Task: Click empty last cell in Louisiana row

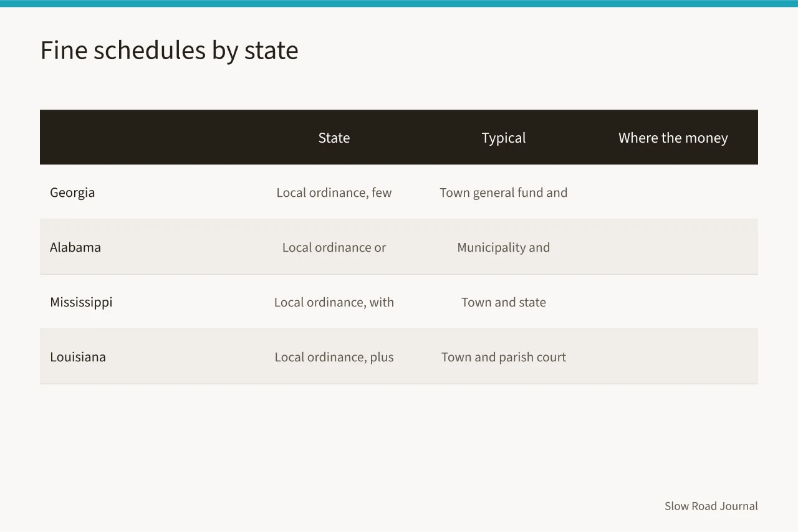Action: click(673, 357)
